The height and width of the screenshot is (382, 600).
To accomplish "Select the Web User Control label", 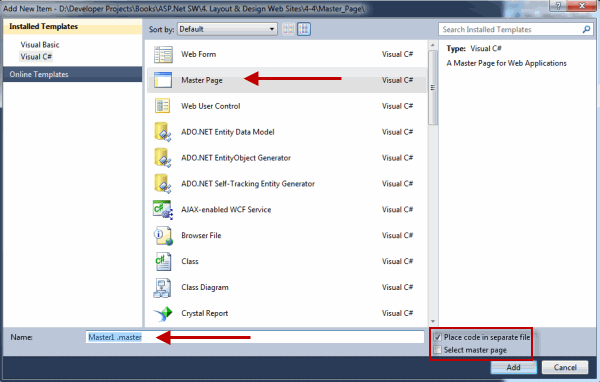I will point(210,106).
